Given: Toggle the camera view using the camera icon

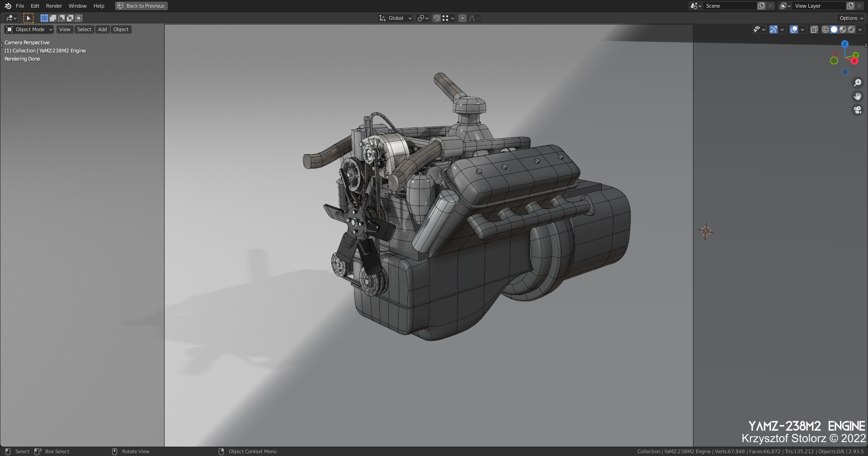Looking at the screenshot, I should click(x=857, y=110).
